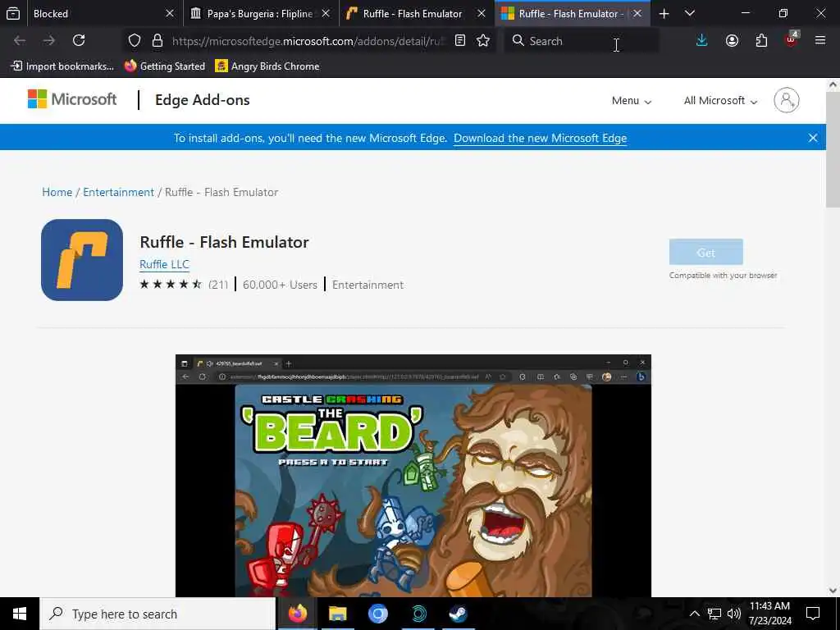
Task: Sign in with account avatar icon
Action: tap(787, 100)
